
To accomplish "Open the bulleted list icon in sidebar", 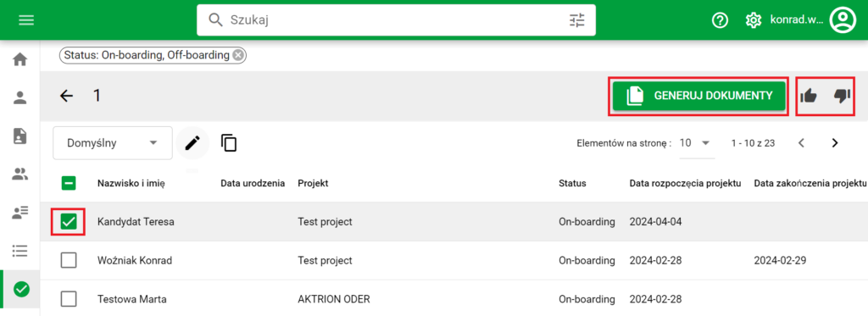I will (20, 251).
